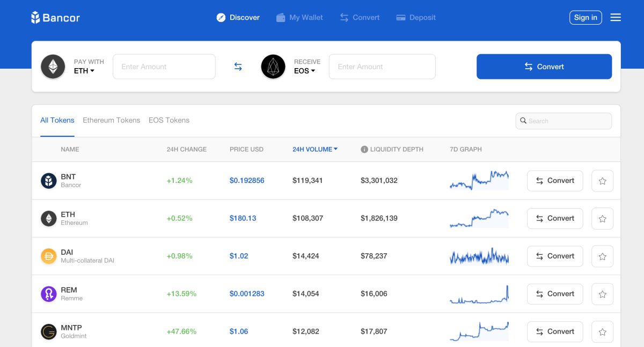Click the BNT token icon

pyautogui.click(x=49, y=181)
